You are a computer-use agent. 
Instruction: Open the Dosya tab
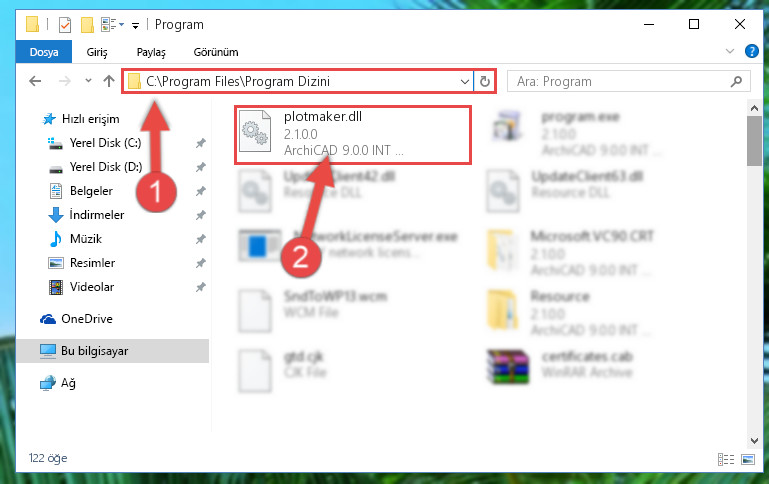point(44,52)
